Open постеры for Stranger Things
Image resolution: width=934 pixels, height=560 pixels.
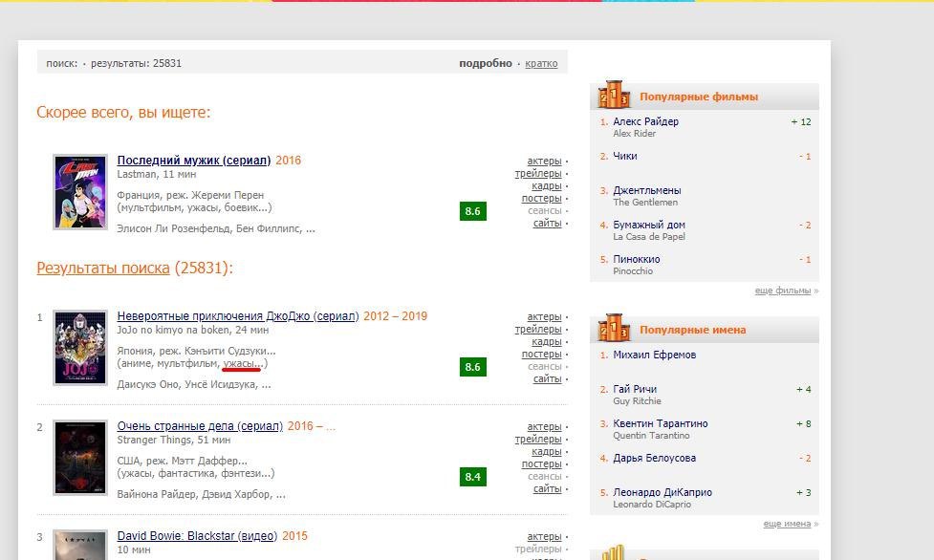pos(541,464)
